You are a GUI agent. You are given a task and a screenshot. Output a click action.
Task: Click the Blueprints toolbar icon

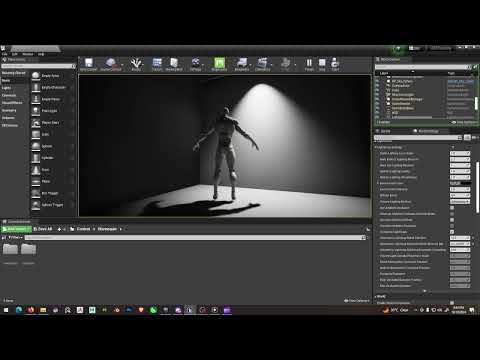click(242, 63)
